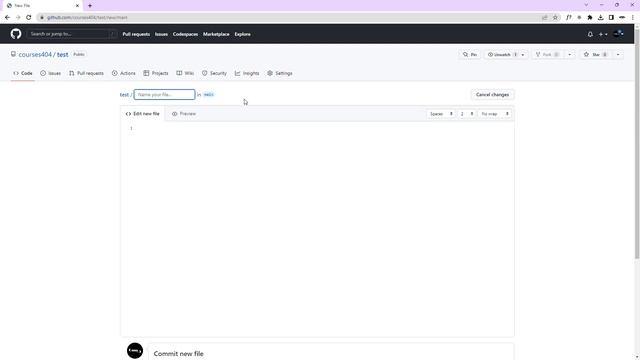Open Explore in header
The height and width of the screenshot is (360, 640).
tap(242, 34)
